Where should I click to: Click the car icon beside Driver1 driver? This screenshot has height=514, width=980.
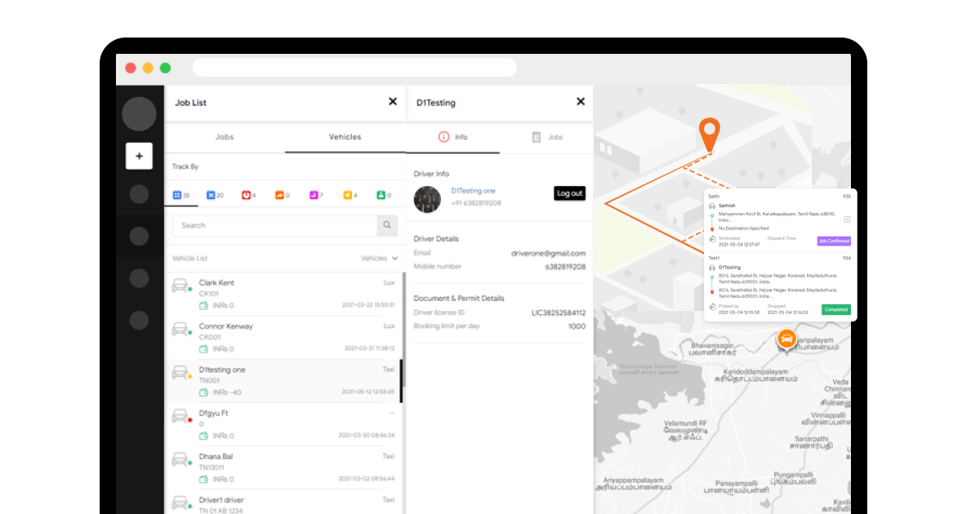point(180,502)
